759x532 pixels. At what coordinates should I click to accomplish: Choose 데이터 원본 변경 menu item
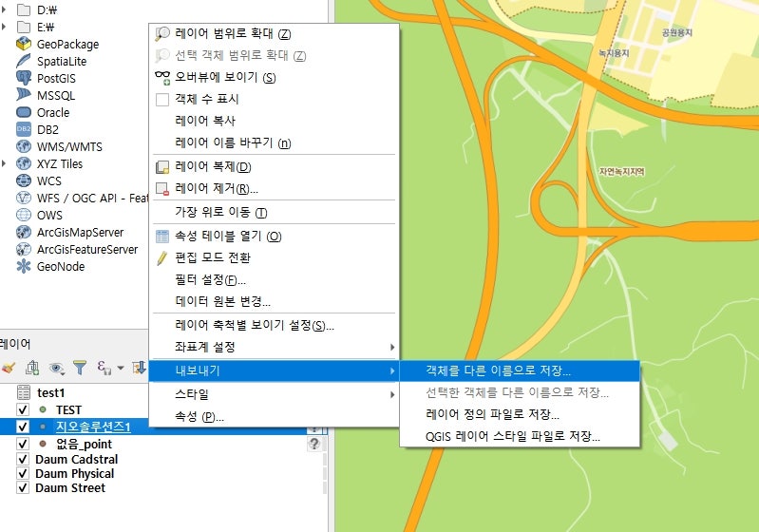coord(274,301)
